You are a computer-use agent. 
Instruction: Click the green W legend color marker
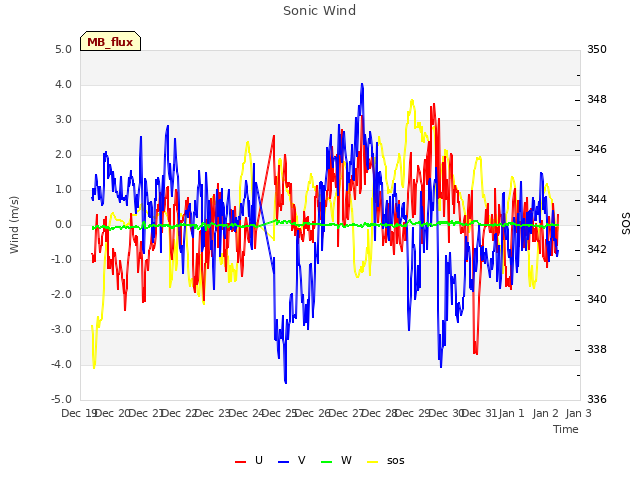click(x=327, y=462)
